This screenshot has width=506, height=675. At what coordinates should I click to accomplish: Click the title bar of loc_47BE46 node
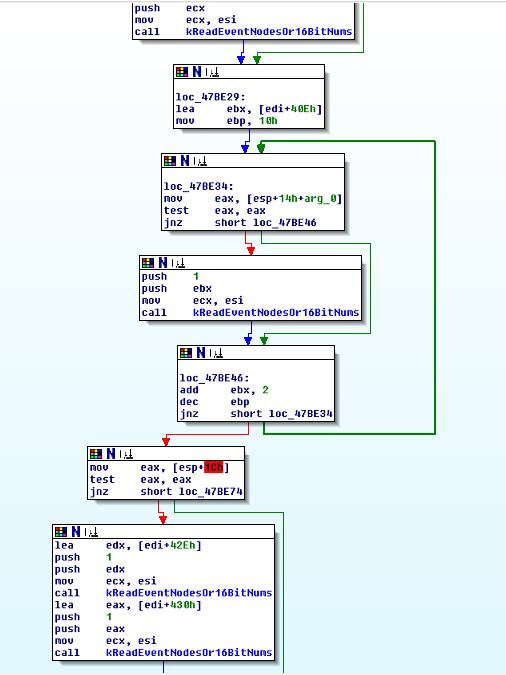(256, 353)
